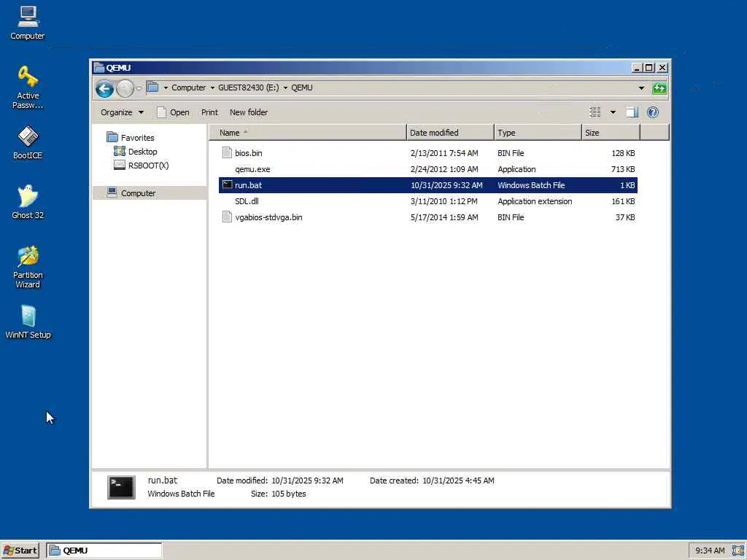This screenshot has height=560, width=747.
Task: Select the Ghost 32 desktop icon
Action: coord(28,202)
